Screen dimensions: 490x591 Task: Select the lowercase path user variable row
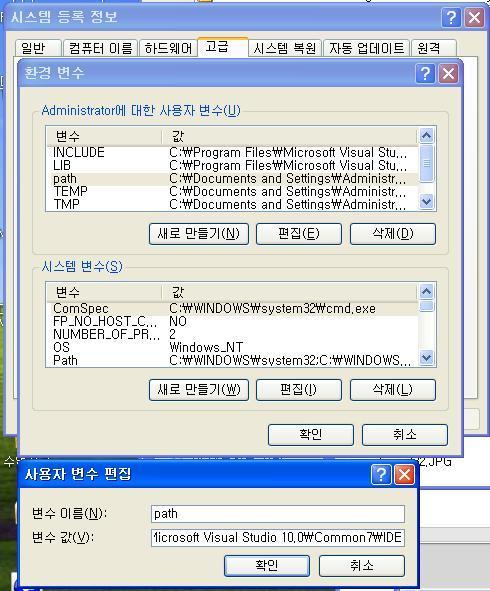click(x=232, y=178)
